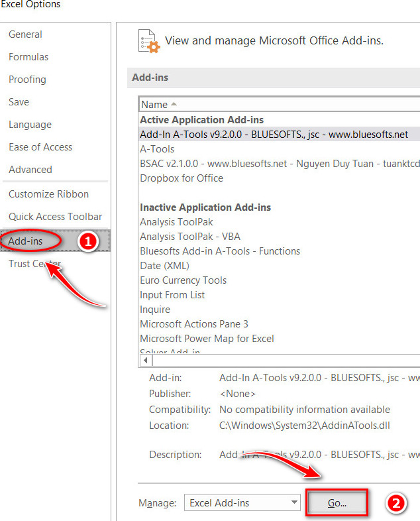Select the Date (XML) add-in
This screenshot has width=420, height=521.
[165, 266]
